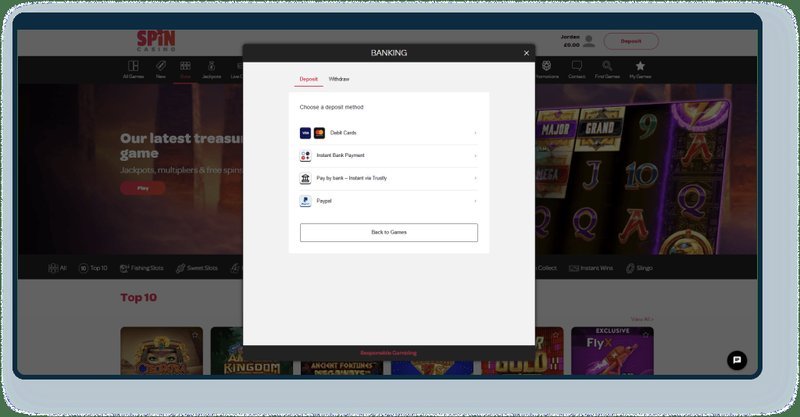Open the live chat bubble icon
The height and width of the screenshot is (417, 800).
pos(737,360)
